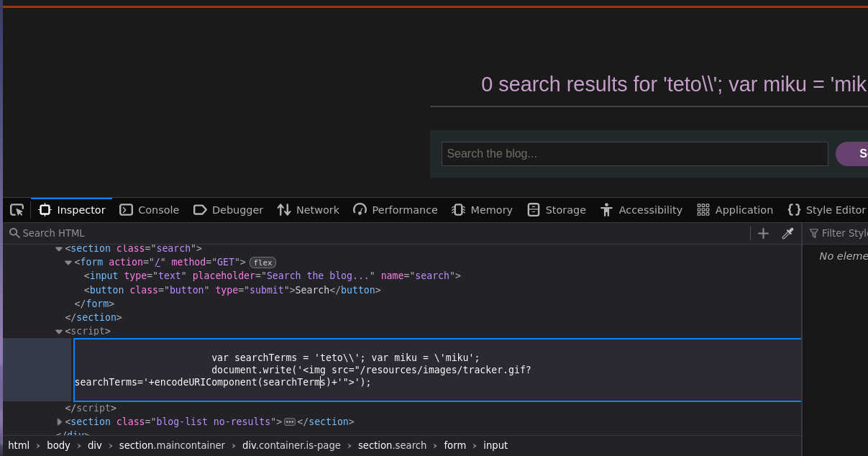This screenshot has width=868, height=456.
Task: Click the Search HTML magnifier icon
Action: click(x=14, y=233)
